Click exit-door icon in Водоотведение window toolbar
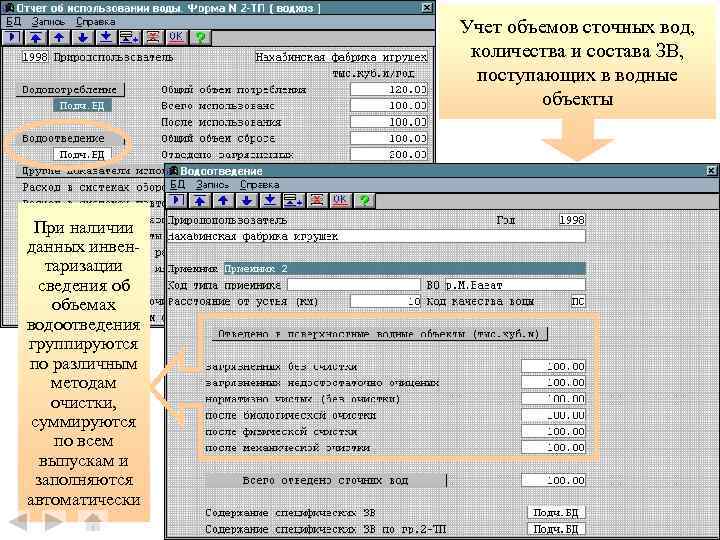Viewport: 720px width, 540px height. coord(177,201)
